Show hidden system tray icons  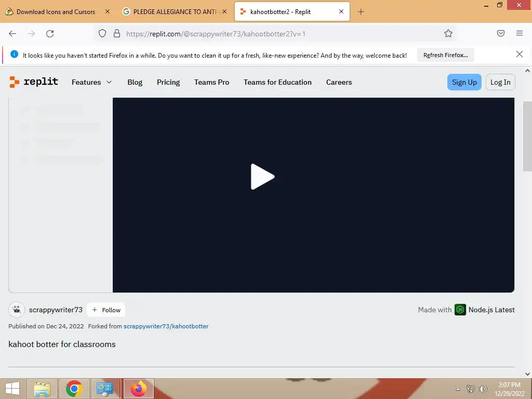pyautogui.click(x=458, y=389)
